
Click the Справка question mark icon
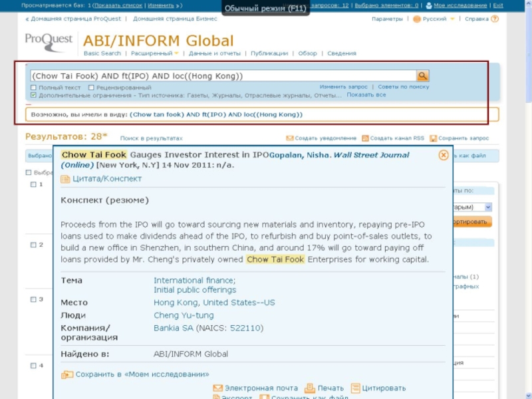pos(495,19)
